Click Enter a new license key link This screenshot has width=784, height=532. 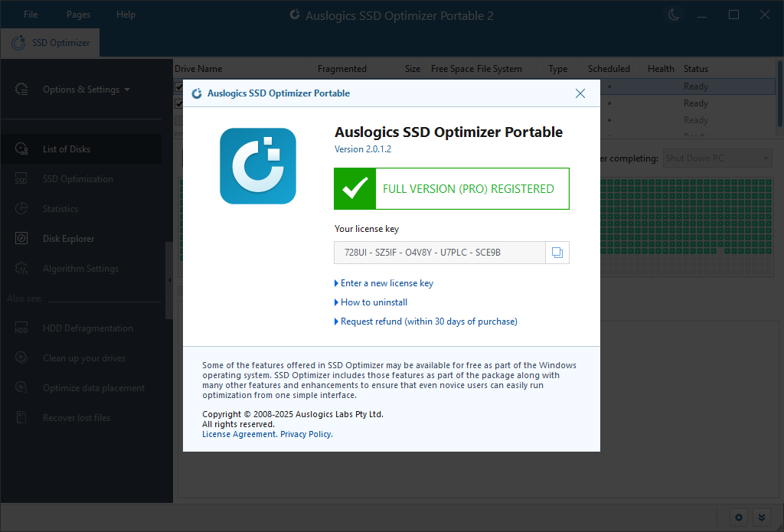coord(387,283)
